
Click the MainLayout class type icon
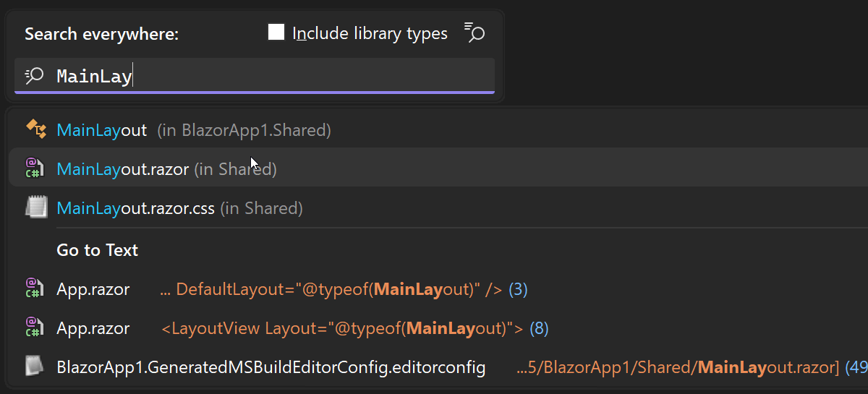[35, 129]
